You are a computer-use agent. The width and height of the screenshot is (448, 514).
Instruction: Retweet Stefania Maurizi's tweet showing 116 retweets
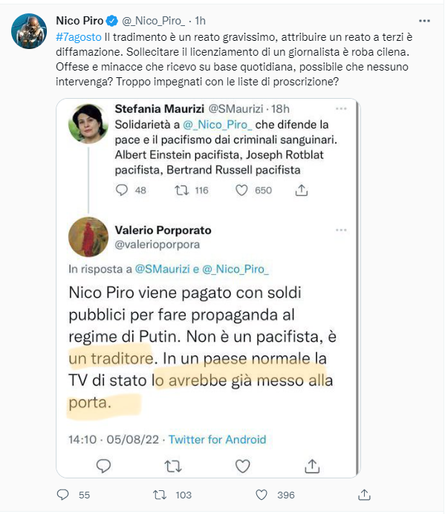click(182, 190)
